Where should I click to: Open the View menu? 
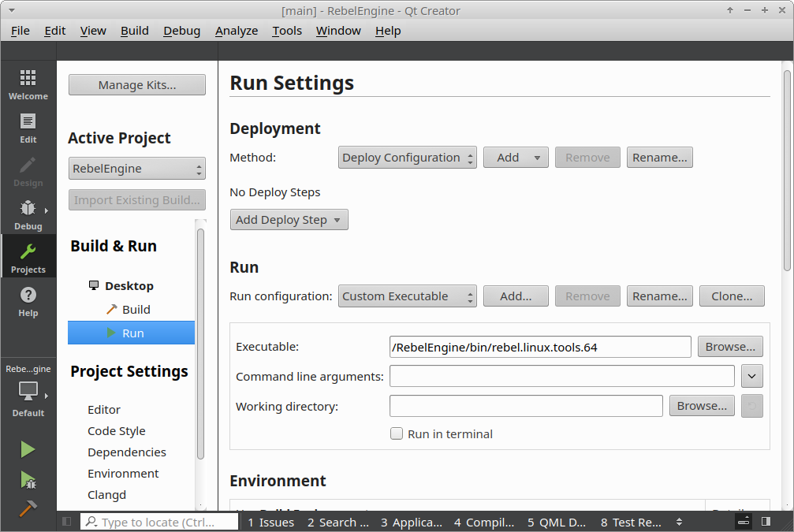(93, 31)
